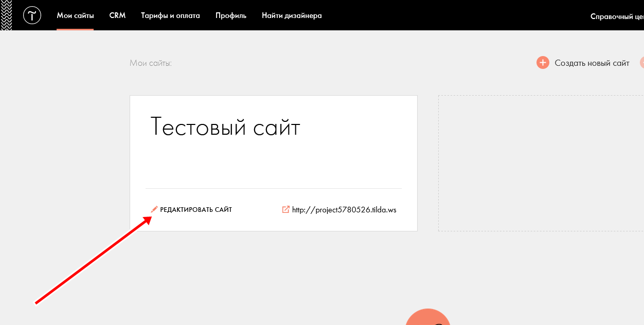Viewport: 644px width, 325px height.
Task: Click the orange plus icon to create a site
Action: (x=543, y=63)
